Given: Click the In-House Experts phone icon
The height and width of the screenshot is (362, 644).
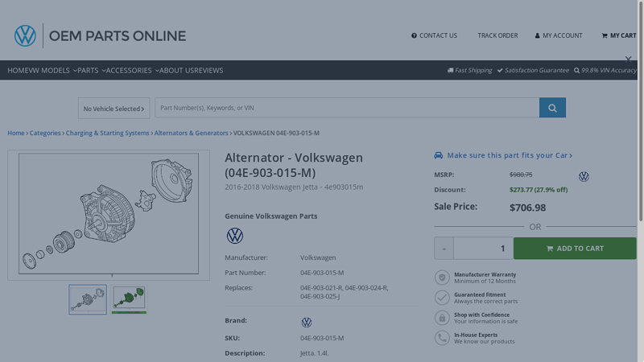Looking at the screenshot, I should tap(442, 338).
